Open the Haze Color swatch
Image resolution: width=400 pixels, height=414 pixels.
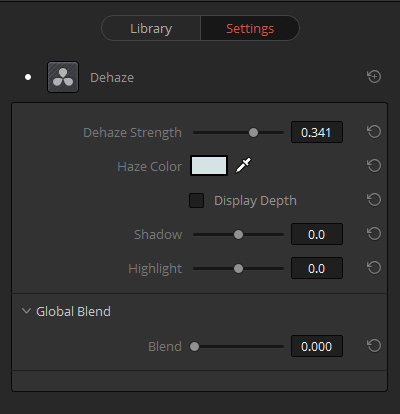pyautogui.click(x=209, y=165)
